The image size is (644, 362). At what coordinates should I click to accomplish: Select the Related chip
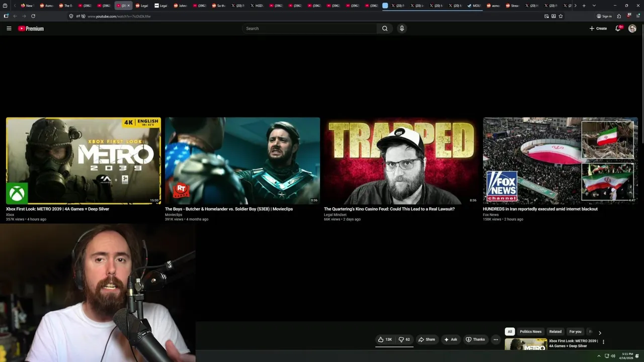tap(555, 332)
